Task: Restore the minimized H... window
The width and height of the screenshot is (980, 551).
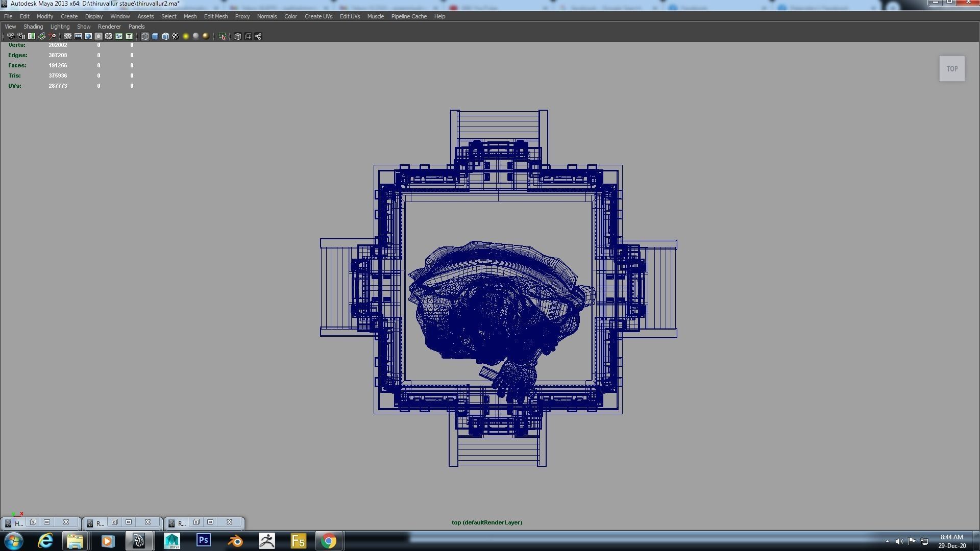Action: (33, 522)
